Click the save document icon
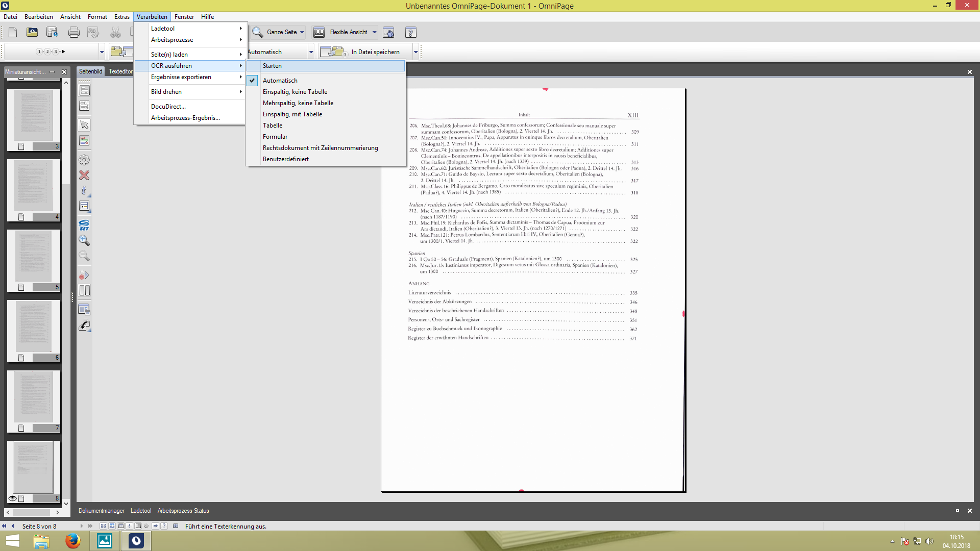The width and height of the screenshot is (980, 551). pyautogui.click(x=52, y=32)
